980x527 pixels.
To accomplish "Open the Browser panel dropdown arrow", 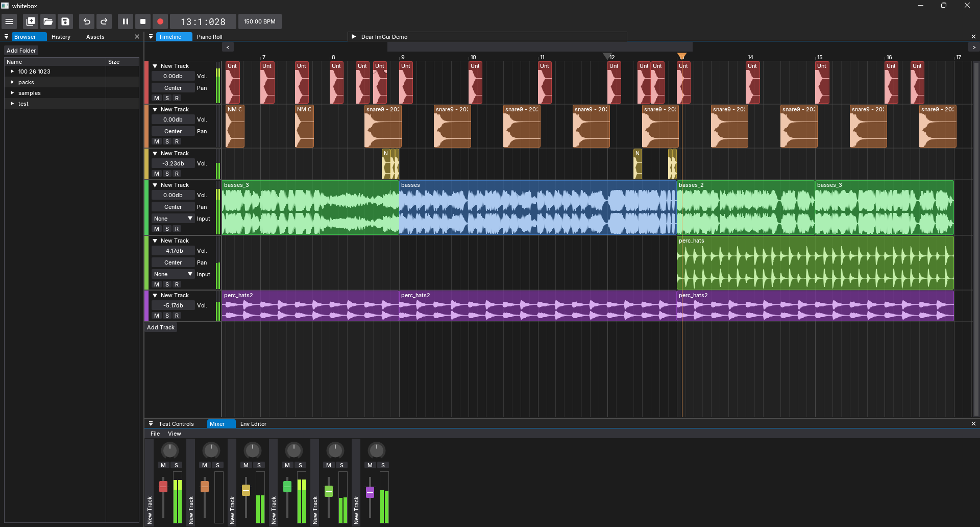I will 6,37.
